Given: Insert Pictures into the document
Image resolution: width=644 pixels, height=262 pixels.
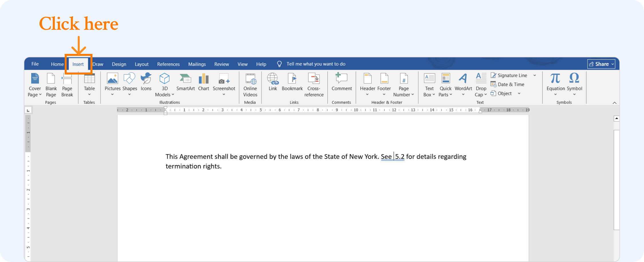Looking at the screenshot, I should pos(112,85).
